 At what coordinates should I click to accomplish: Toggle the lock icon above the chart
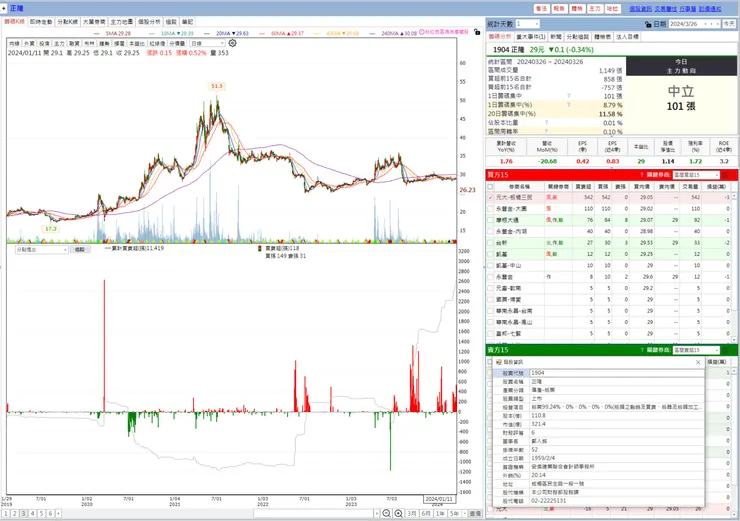click(x=477, y=32)
